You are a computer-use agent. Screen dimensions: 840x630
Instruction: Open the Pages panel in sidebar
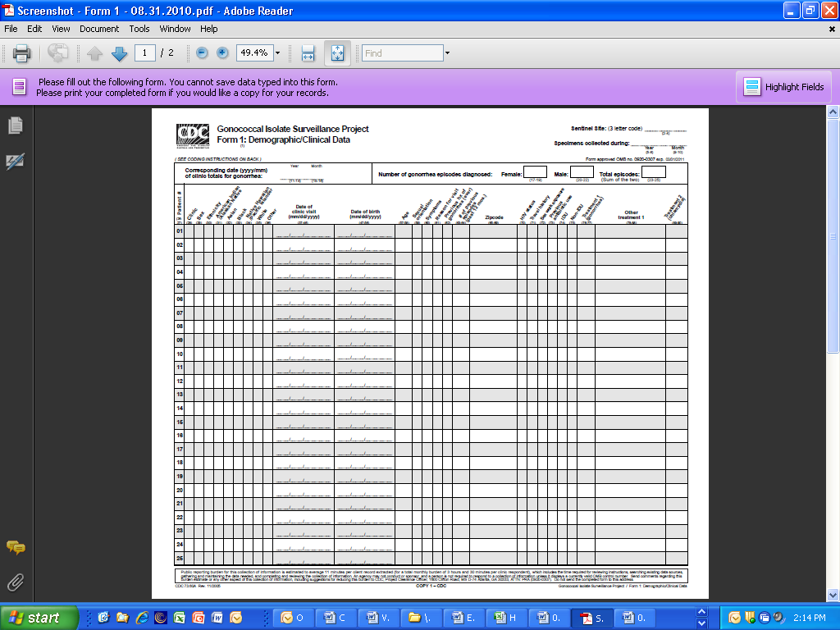[16, 126]
